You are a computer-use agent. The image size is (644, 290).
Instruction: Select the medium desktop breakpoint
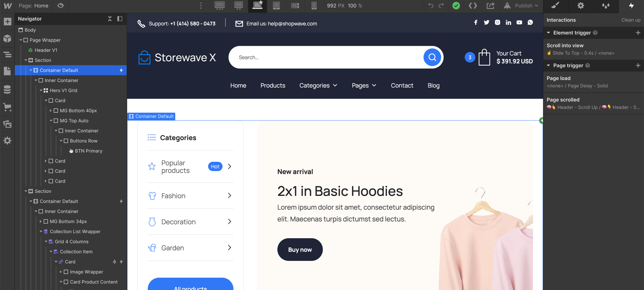pos(239,6)
